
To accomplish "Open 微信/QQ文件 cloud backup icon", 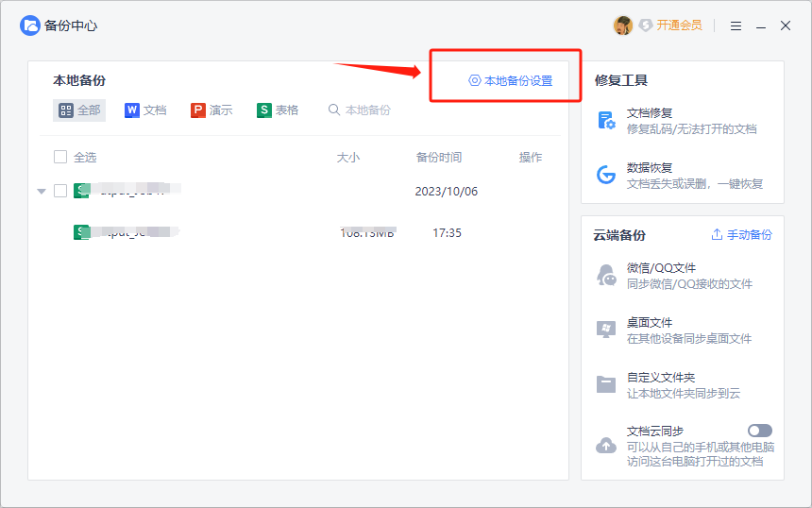I will (606, 276).
